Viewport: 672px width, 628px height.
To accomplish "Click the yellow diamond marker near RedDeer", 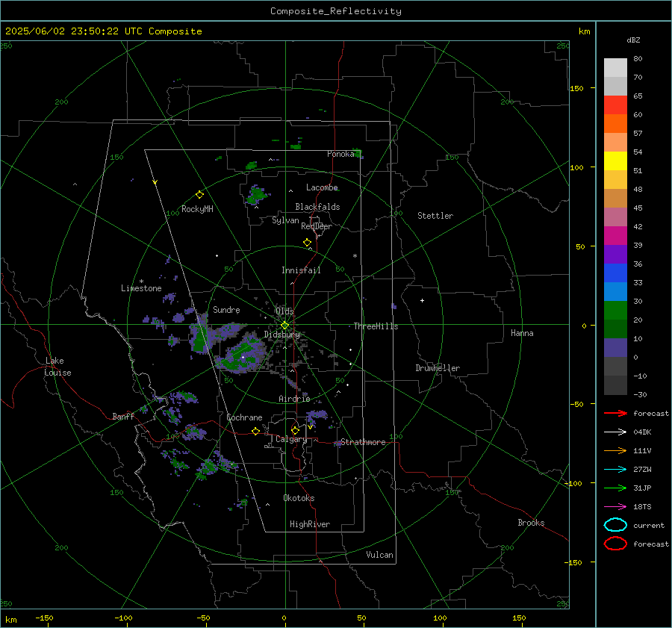I will (307, 242).
